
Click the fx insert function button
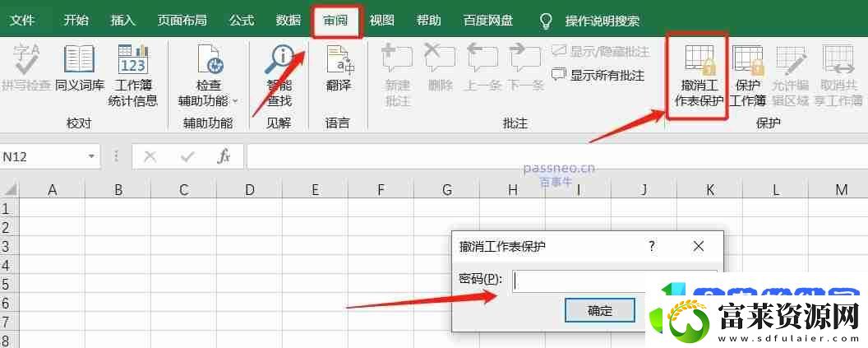pos(223,157)
